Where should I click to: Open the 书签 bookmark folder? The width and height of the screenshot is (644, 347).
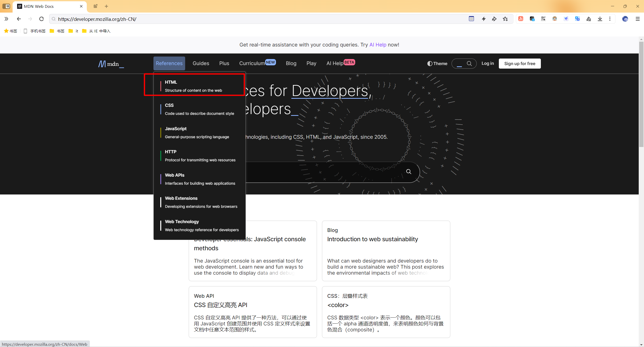pos(57,31)
